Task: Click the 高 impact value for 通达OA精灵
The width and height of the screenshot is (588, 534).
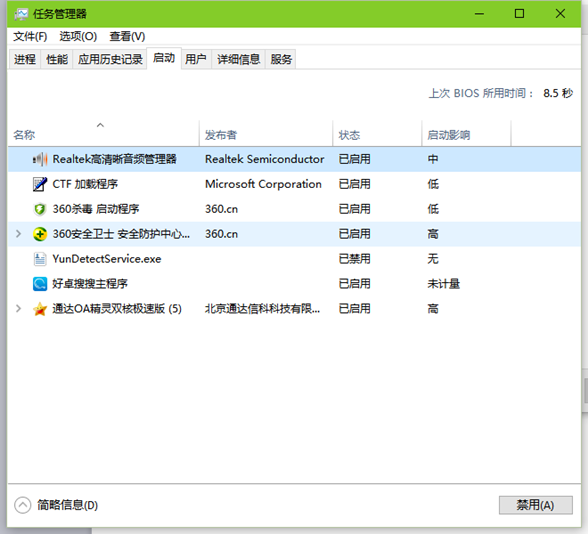Action: pos(433,309)
